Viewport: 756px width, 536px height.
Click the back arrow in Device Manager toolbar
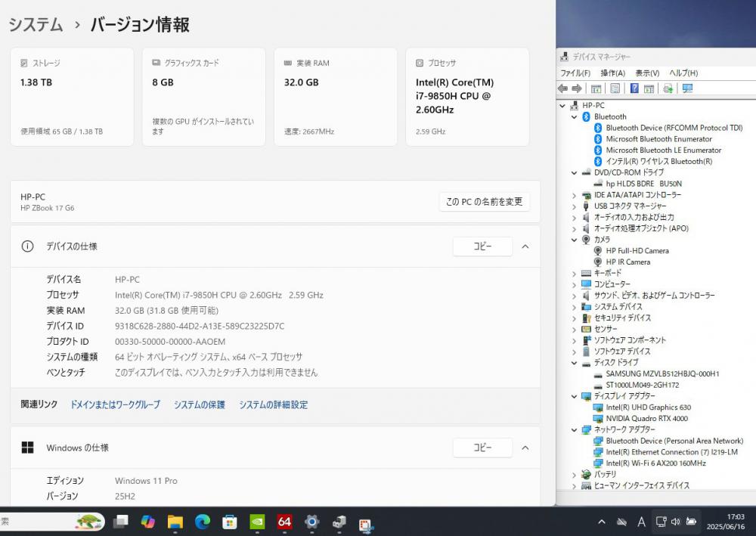(563, 88)
